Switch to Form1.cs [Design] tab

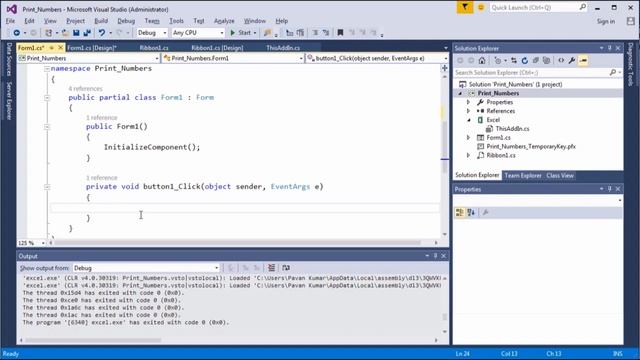point(92,48)
